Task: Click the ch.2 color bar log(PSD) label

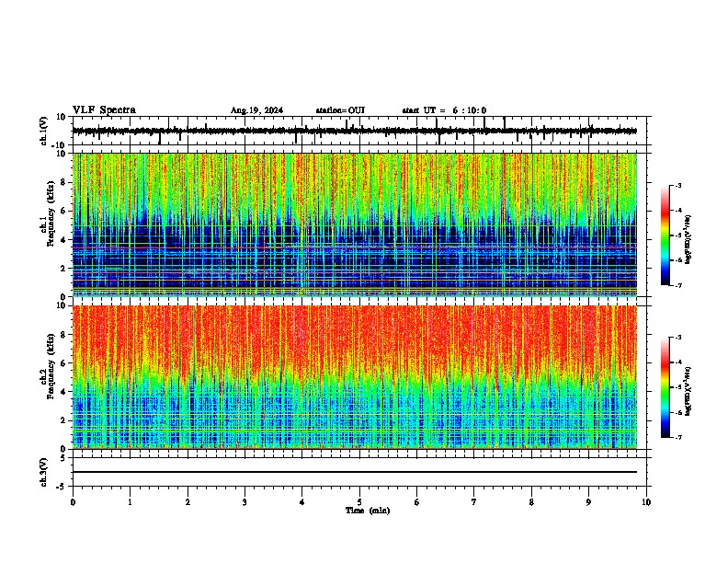Action: pos(688,391)
